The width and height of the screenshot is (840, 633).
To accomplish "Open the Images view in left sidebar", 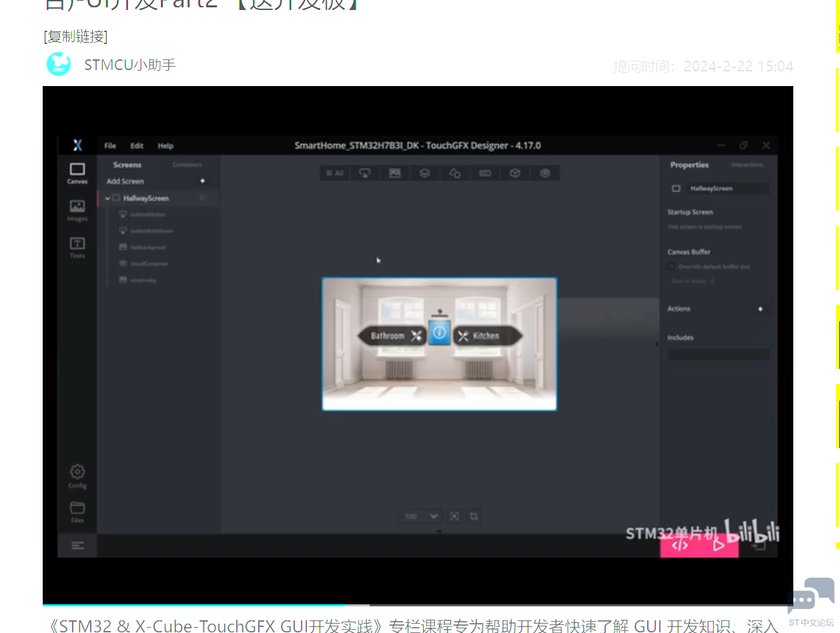I will click(x=77, y=211).
